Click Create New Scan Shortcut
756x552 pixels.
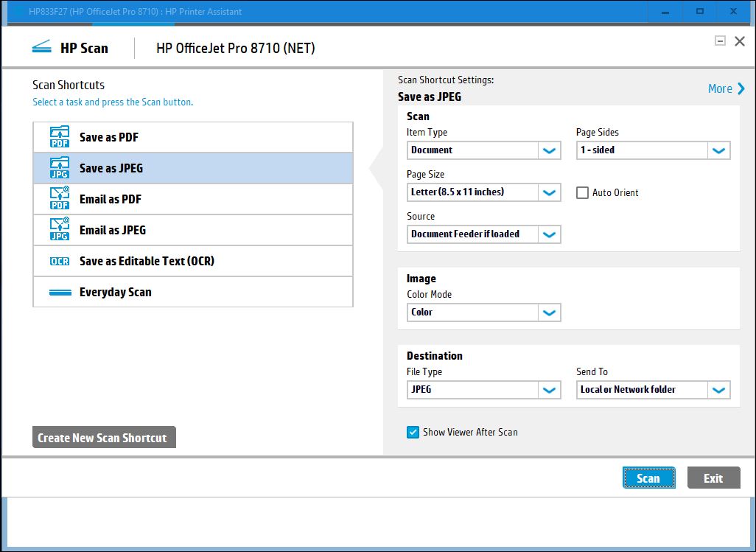[103, 438]
